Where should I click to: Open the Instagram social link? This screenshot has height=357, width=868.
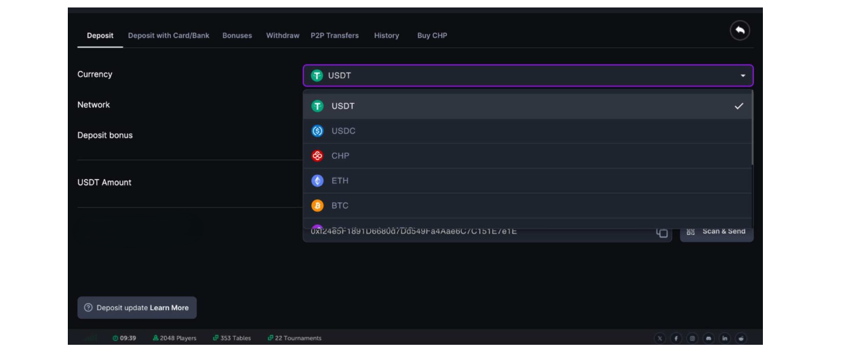pos(692,338)
